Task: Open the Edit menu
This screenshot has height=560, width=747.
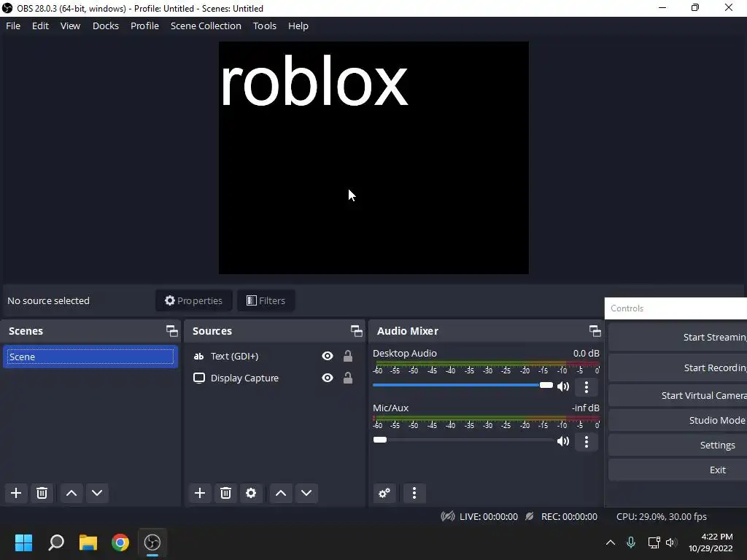Action: click(x=41, y=26)
